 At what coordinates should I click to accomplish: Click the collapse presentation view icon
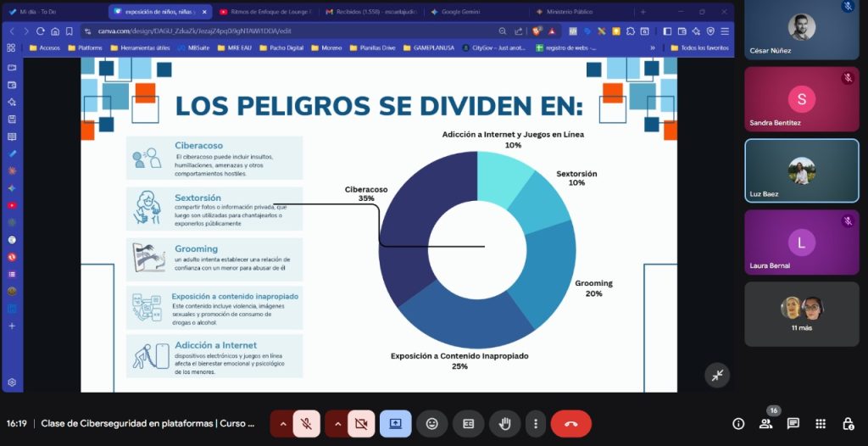pyautogui.click(x=717, y=376)
